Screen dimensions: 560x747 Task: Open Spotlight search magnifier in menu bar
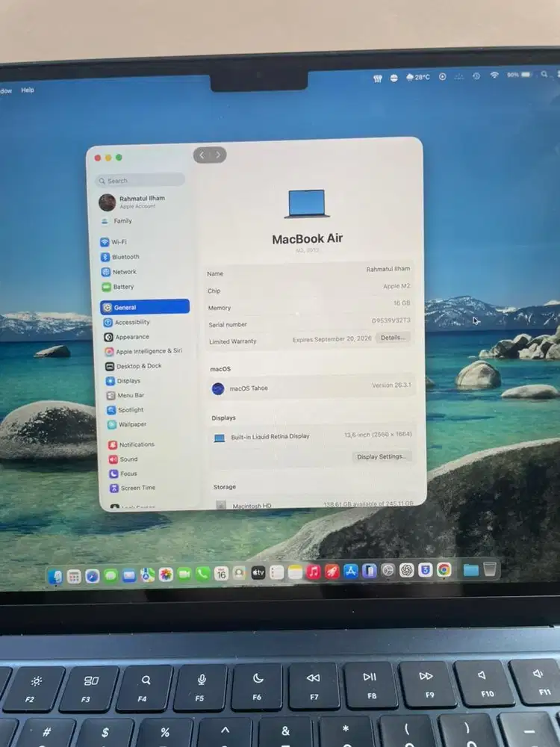tap(544, 74)
